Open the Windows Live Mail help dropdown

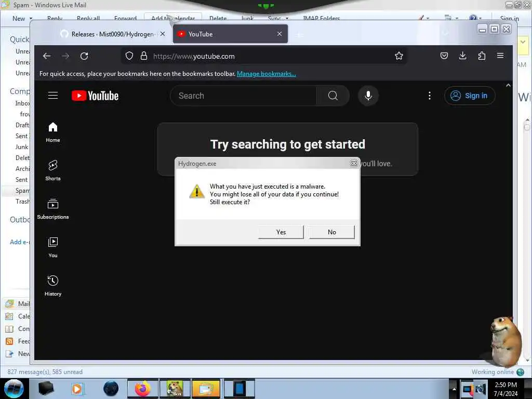[475, 18]
